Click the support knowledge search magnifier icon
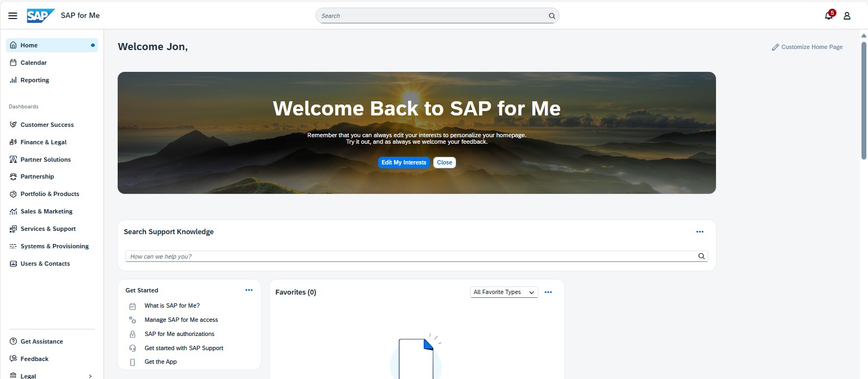 (701, 256)
